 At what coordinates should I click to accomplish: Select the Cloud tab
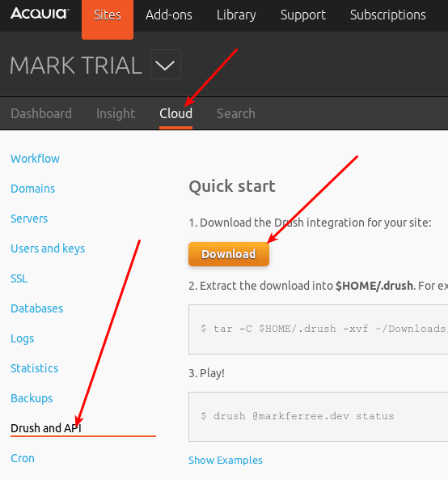[x=175, y=113]
